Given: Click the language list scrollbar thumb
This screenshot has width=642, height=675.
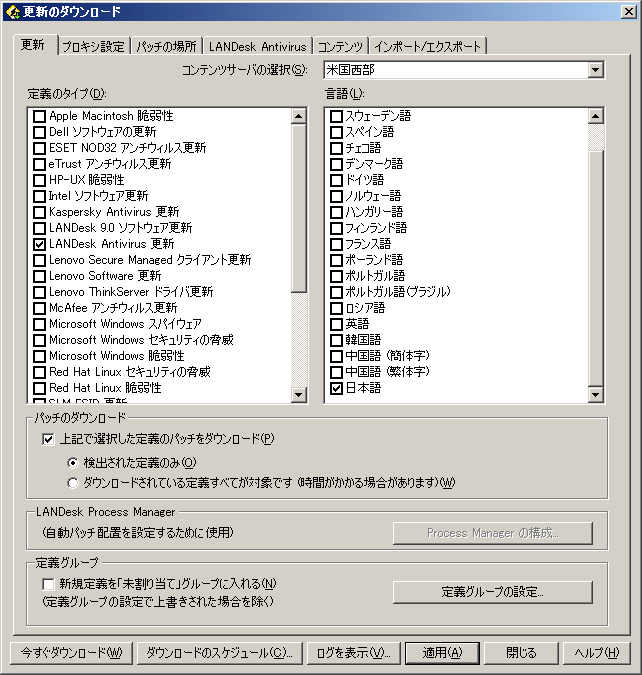Looking at the screenshot, I should (595, 269).
